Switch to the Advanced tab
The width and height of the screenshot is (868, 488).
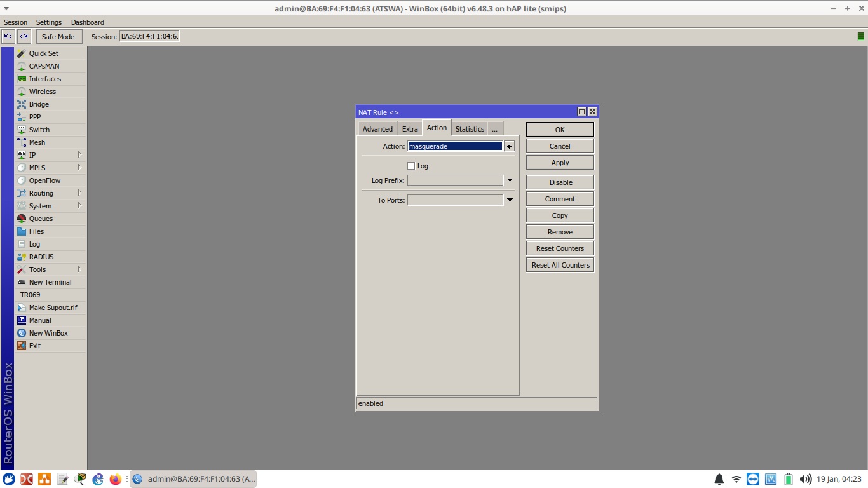(377, 129)
